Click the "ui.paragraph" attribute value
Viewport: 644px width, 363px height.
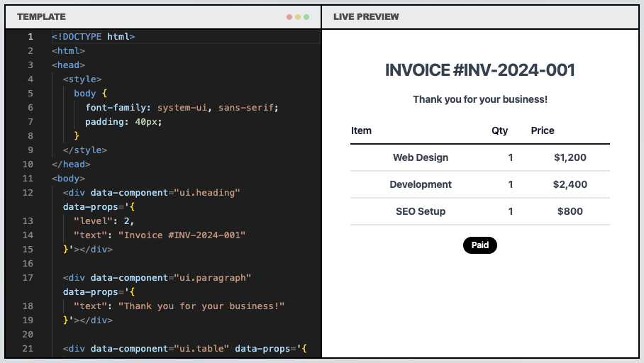212,278
